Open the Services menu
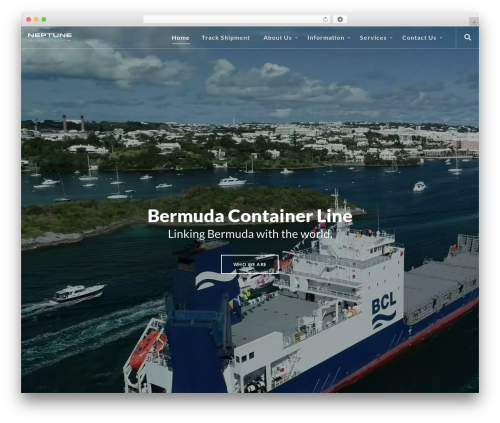The image size is (500, 423). pyautogui.click(x=373, y=38)
